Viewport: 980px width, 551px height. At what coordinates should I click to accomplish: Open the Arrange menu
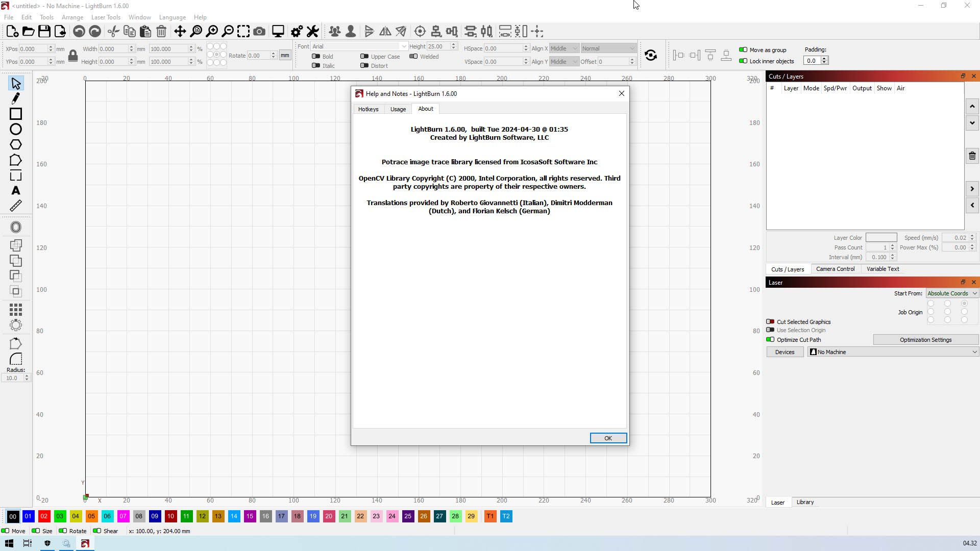point(72,17)
